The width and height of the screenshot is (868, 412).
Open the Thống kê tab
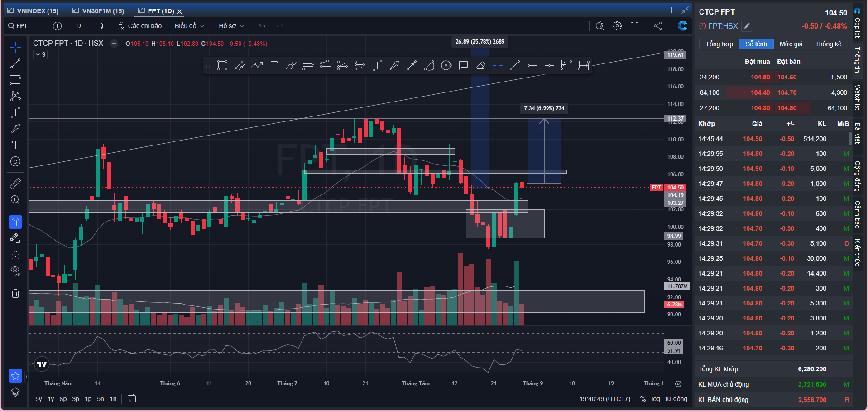tap(828, 44)
